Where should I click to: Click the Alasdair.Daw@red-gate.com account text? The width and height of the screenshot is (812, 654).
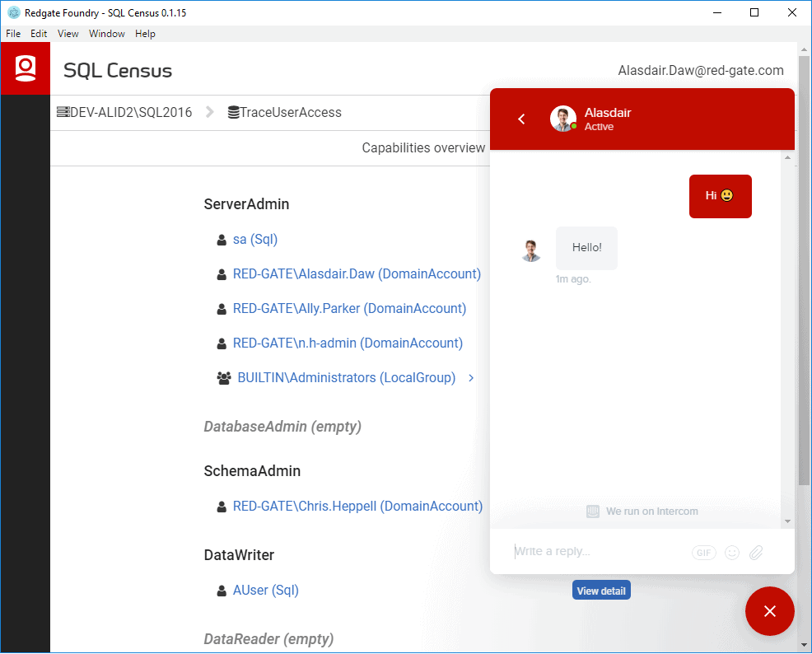[x=701, y=70]
